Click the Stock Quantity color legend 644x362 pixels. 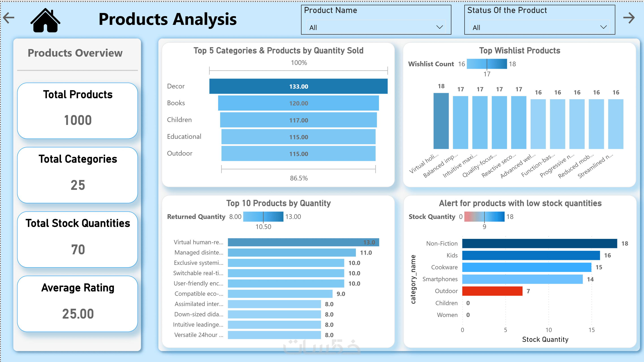tap(484, 217)
